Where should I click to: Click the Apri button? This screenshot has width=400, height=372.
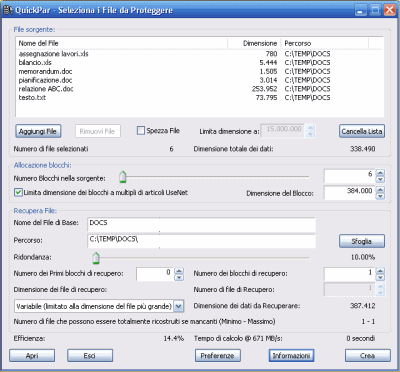pos(32,356)
